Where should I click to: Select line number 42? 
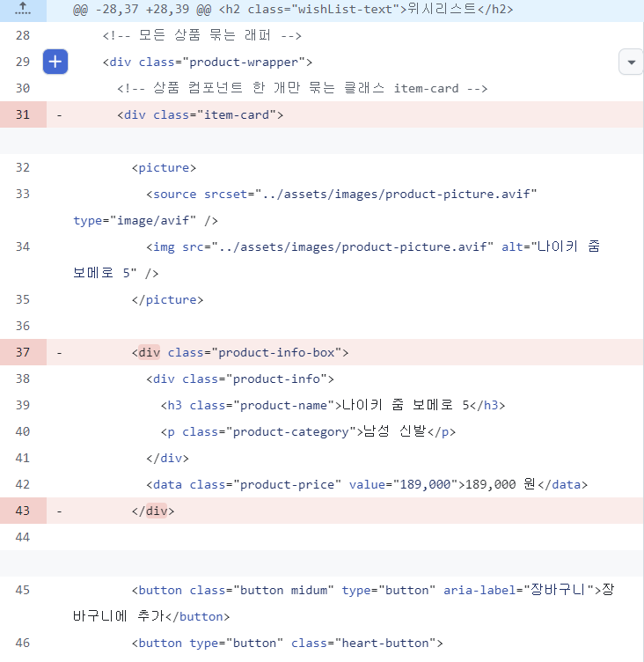(x=23, y=484)
